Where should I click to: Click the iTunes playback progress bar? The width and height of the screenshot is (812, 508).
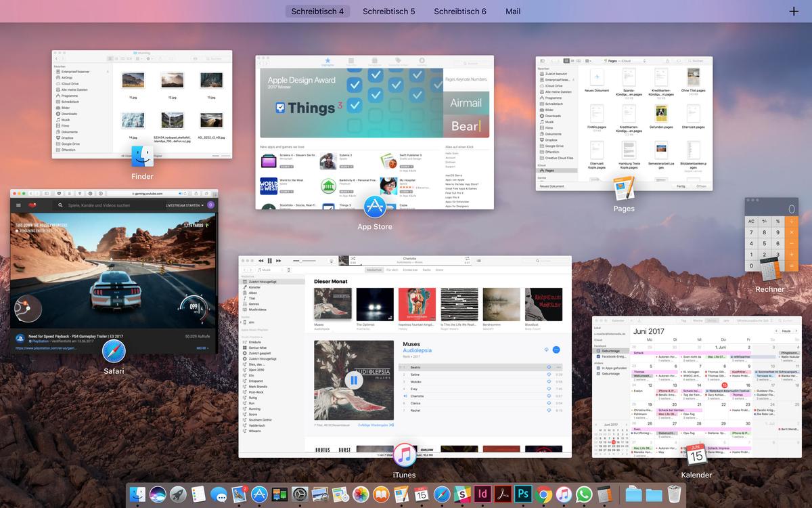click(409, 264)
